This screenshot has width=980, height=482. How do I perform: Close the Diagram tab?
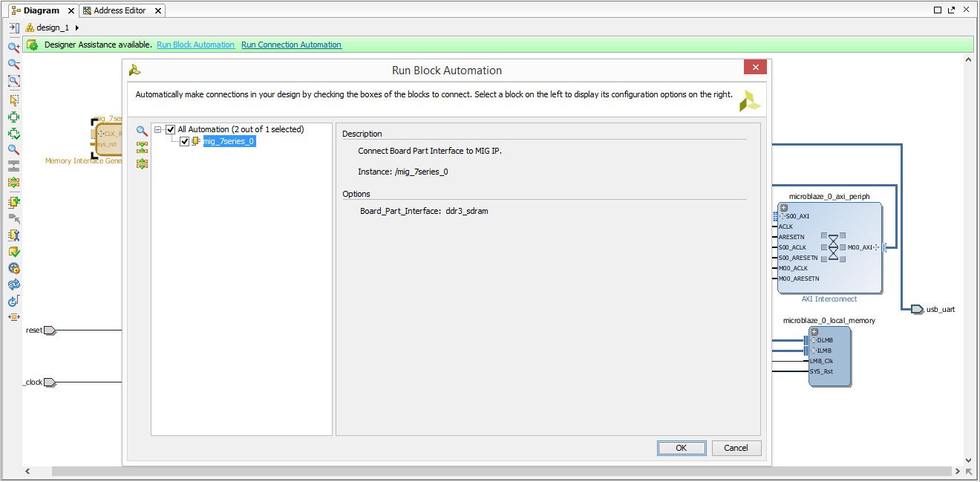[x=71, y=11]
